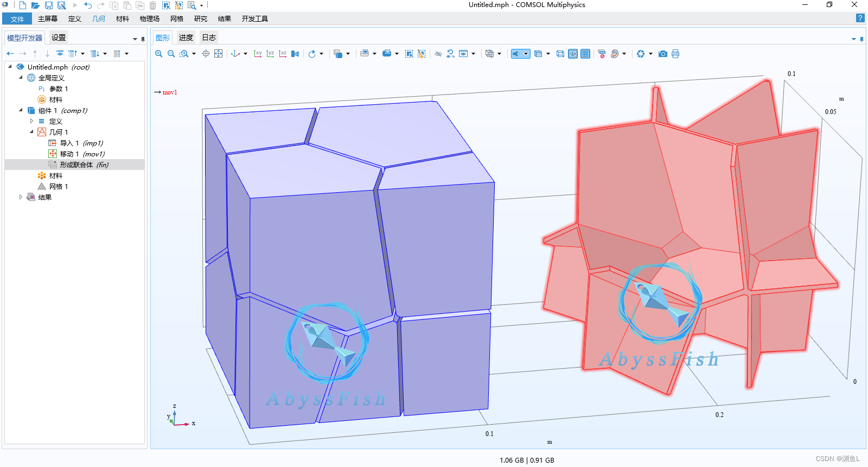Screen dimensions: 868x467
Task: Click the Show Objects in Selection icon
Action: (463, 54)
